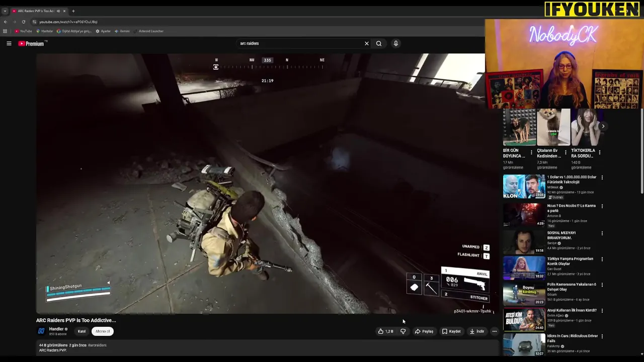
Task: Join the channel with Katıl button
Action: tap(82, 331)
